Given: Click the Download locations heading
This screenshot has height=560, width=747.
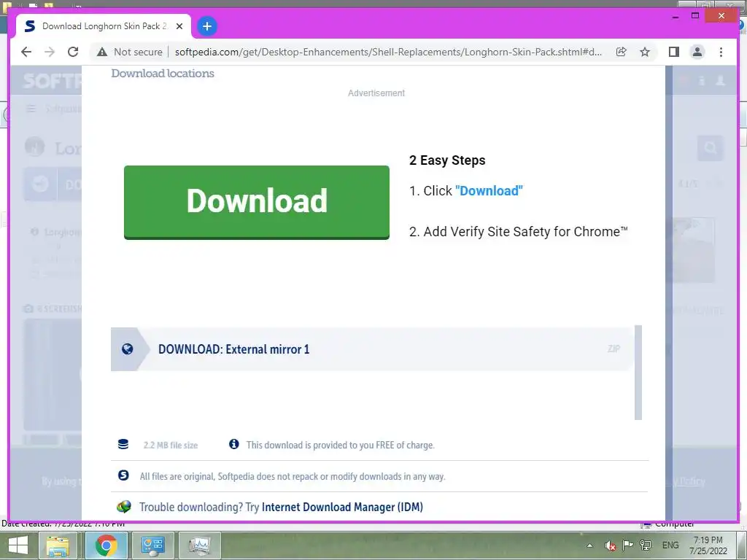Looking at the screenshot, I should coord(163,74).
